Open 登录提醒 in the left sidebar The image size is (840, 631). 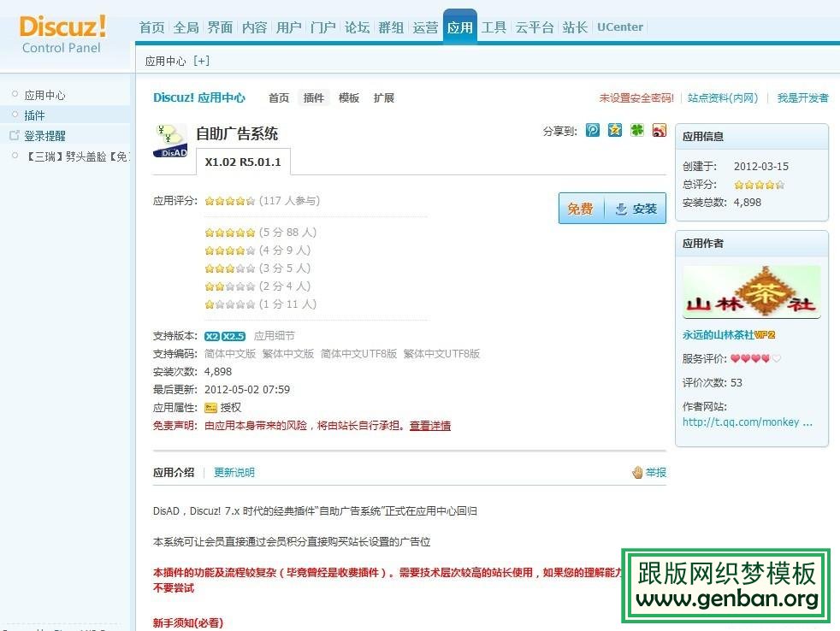click(x=44, y=136)
